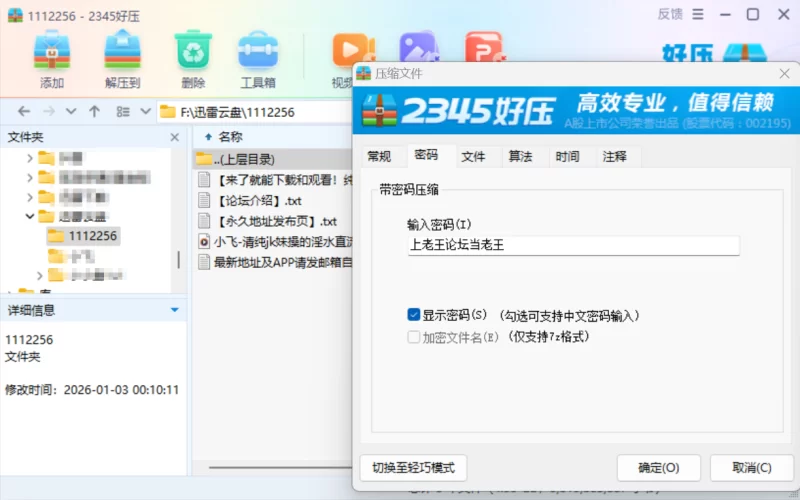Click the folder tree vertical scrollbar
Viewport: 800px width, 500px height.
pyautogui.click(x=179, y=259)
